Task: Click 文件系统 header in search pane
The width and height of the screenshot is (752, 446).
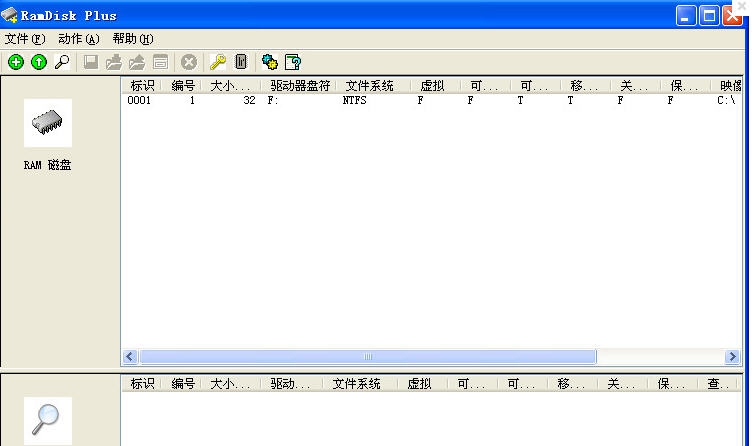Action: (x=360, y=384)
